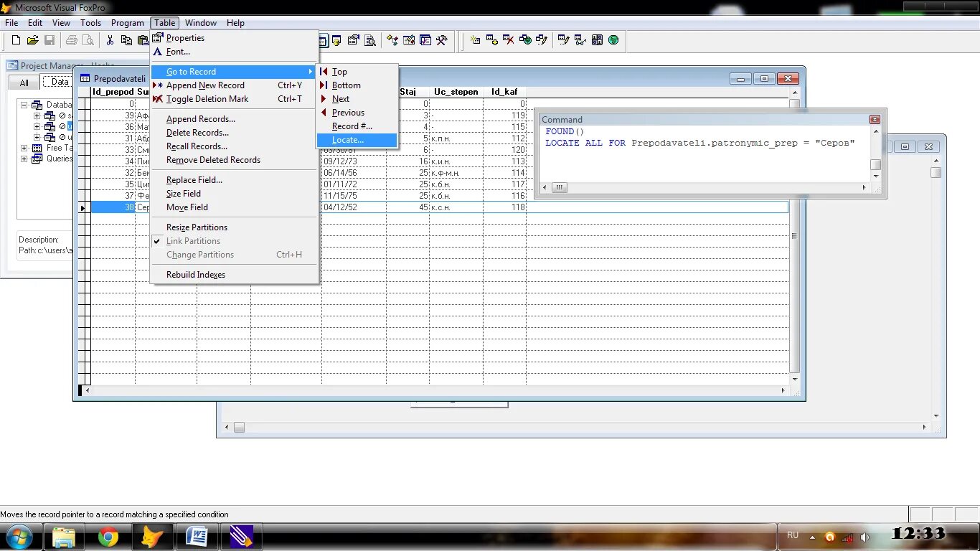Image resolution: width=980 pixels, height=551 pixels.
Task: Click the date cell 04/12/52
Action: coord(354,207)
